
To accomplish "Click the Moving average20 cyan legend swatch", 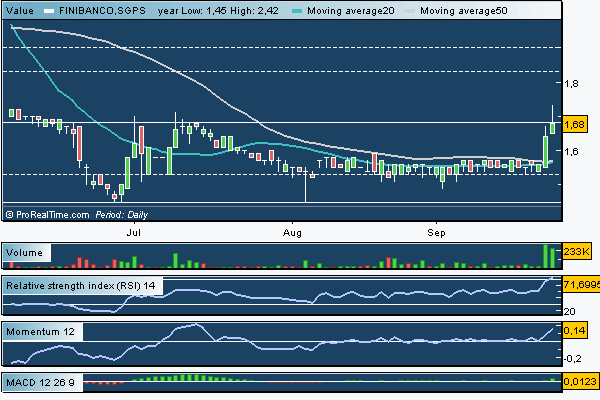I will click(x=297, y=11).
